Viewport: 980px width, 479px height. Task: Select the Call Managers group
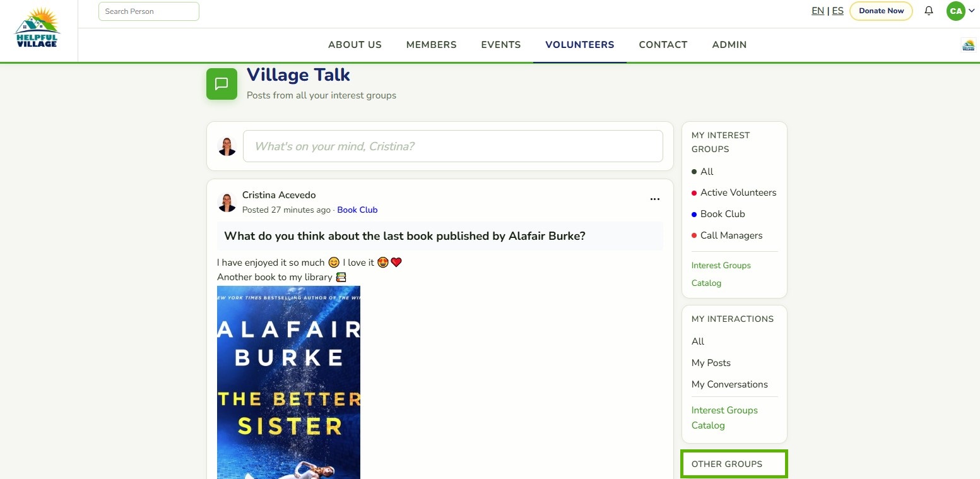tap(731, 235)
